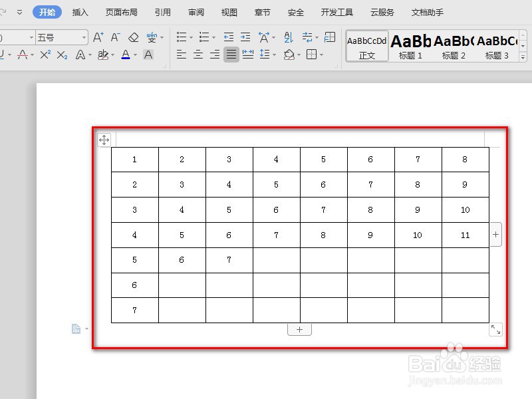Switch to the 审阅 tab
532x399 pixels.
196,13
